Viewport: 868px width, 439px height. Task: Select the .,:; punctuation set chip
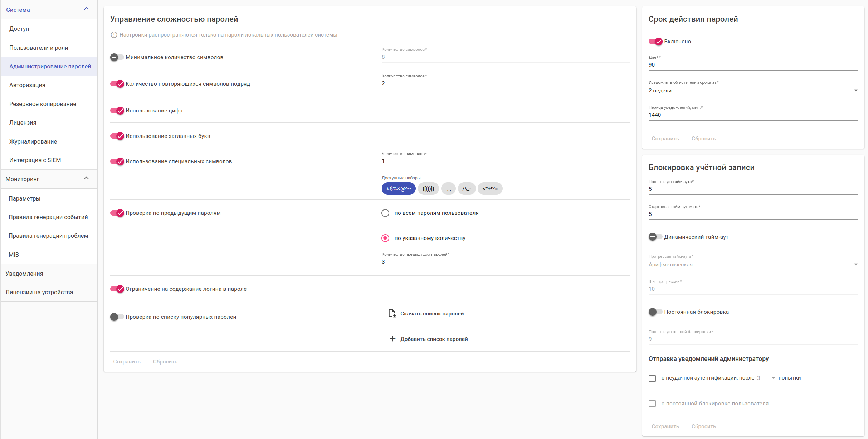click(448, 189)
